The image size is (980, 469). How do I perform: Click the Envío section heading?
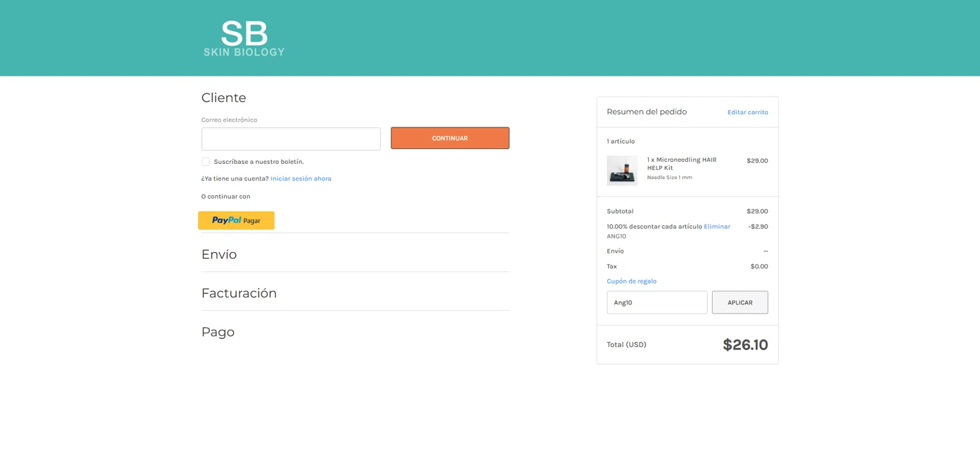[219, 254]
